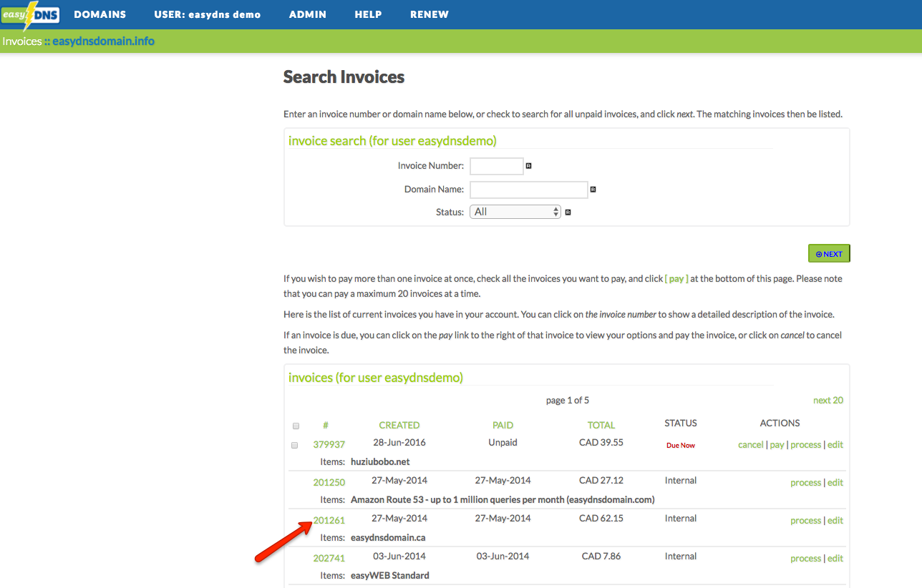This screenshot has height=588, width=922.
Task: Sort by the CREATED column header
Action: [x=399, y=425]
